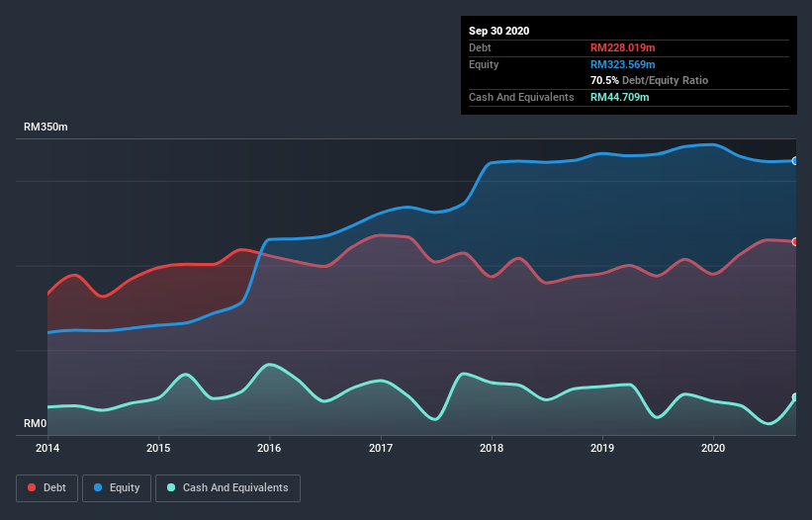Click the 2015 axis label
812x520 pixels.
point(158,448)
